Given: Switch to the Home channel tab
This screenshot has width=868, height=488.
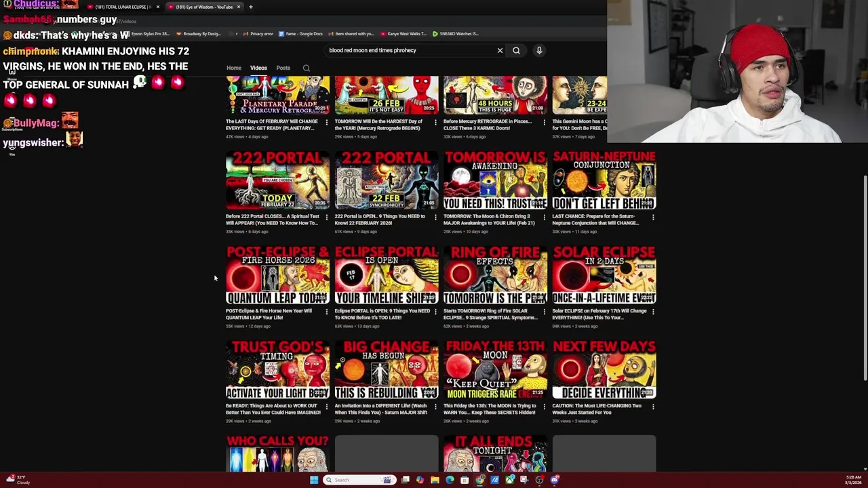Looking at the screenshot, I should [x=234, y=68].
